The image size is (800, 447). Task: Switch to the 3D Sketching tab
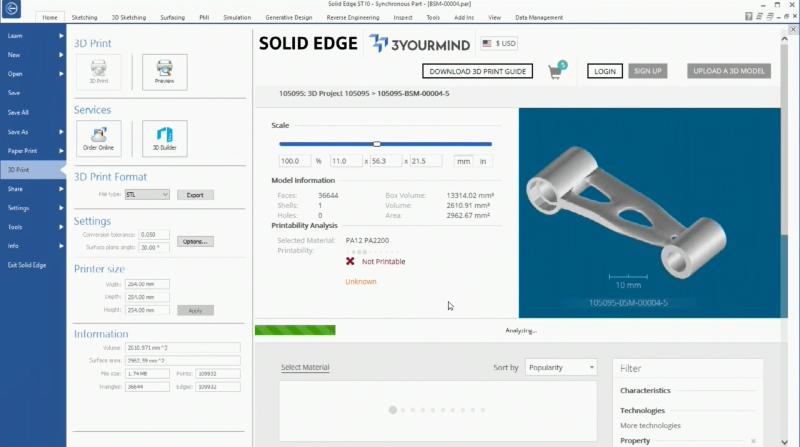coord(129,17)
